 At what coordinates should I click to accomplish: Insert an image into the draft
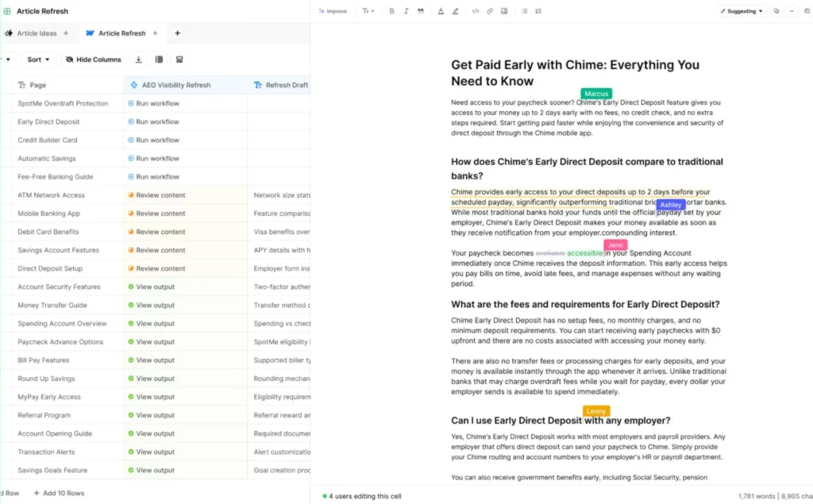504,11
